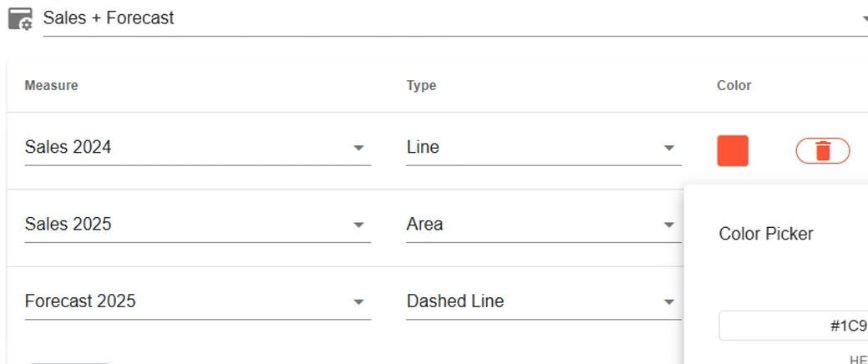Click the arrow icon next to Forecast 2025
Image resolution: width=868 pixels, height=364 pixels.
pyautogui.click(x=358, y=302)
